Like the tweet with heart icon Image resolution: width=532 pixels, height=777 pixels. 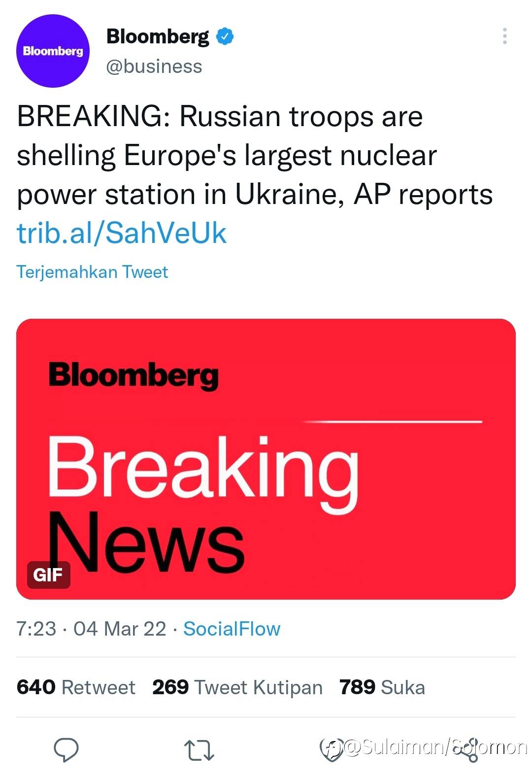[x=332, y=750]
